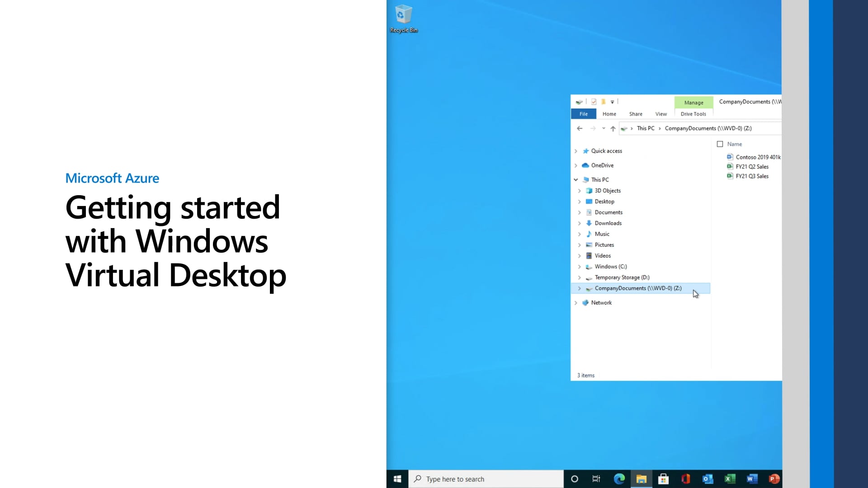The width and height of the screenshot is (868, 488).
Task: Select the Properties icon in Quick Access Toolbar
Action: click(594, 102)
